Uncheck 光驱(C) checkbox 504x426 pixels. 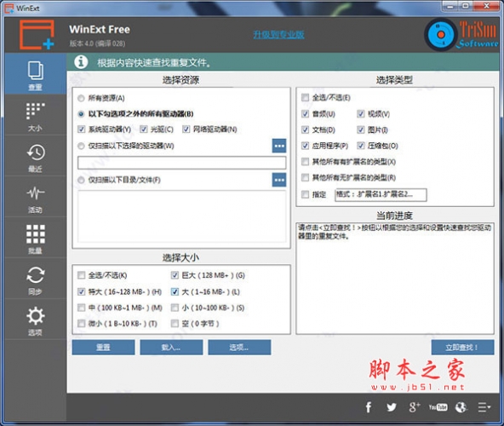click(x=143, y=130)
